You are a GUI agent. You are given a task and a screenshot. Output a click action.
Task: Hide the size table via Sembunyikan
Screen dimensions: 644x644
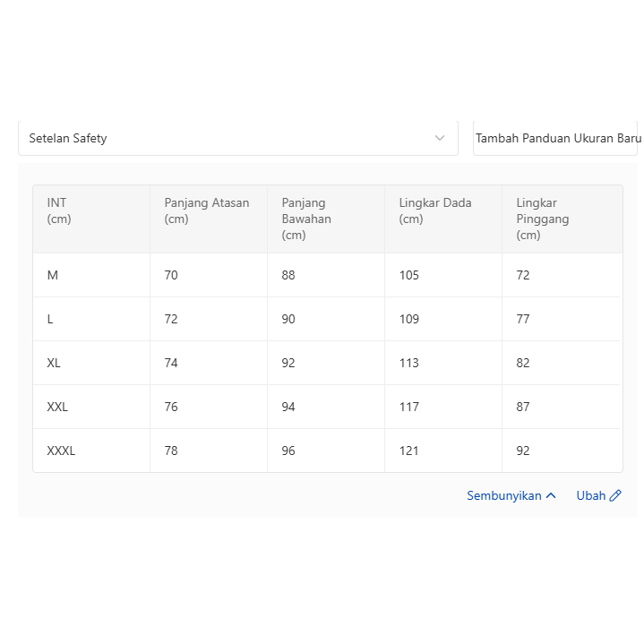504,495
